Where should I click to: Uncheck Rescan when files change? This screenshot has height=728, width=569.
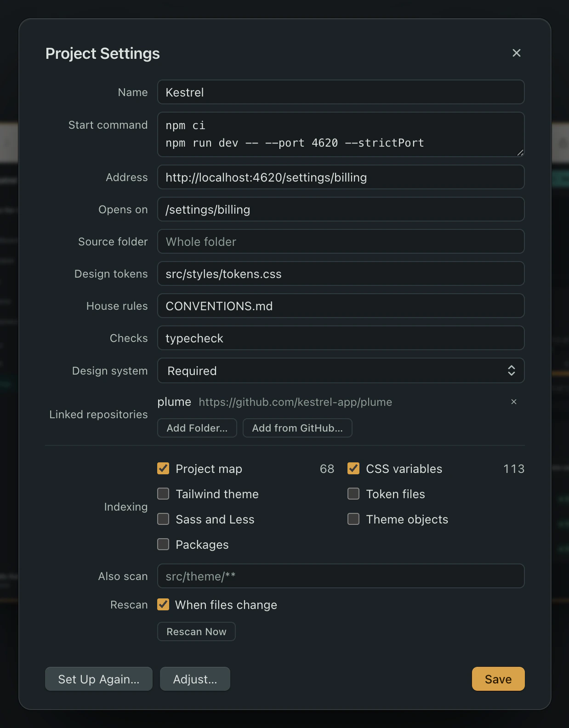pos(163,604)
